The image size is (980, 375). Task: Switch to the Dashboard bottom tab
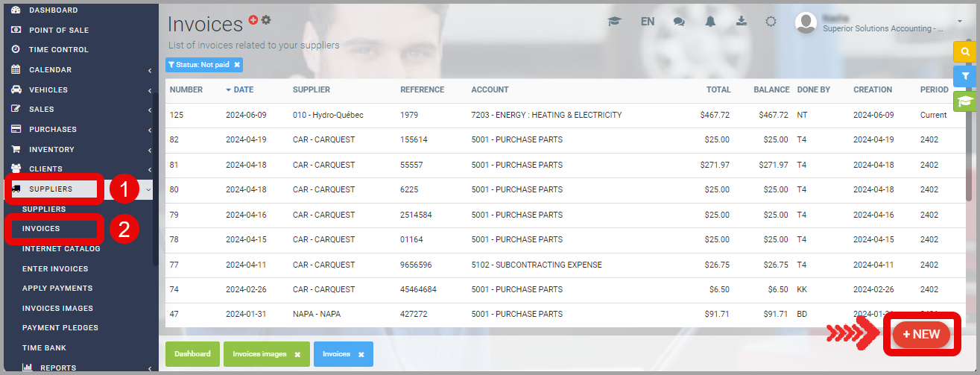192,354
